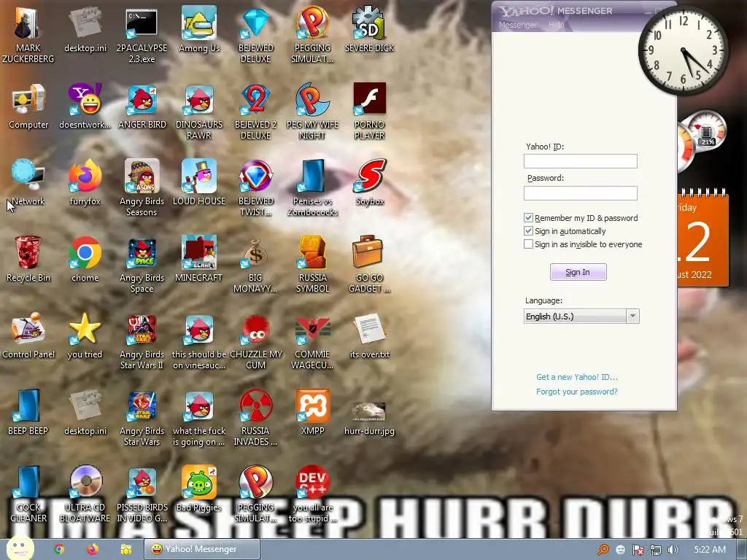Enable Sign in as invisible to everyone

coord(528,244)
